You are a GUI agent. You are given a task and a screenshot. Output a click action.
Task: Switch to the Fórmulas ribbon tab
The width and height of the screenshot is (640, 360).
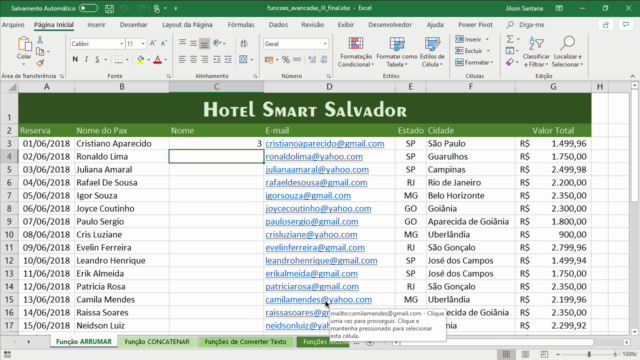(241, 24)
